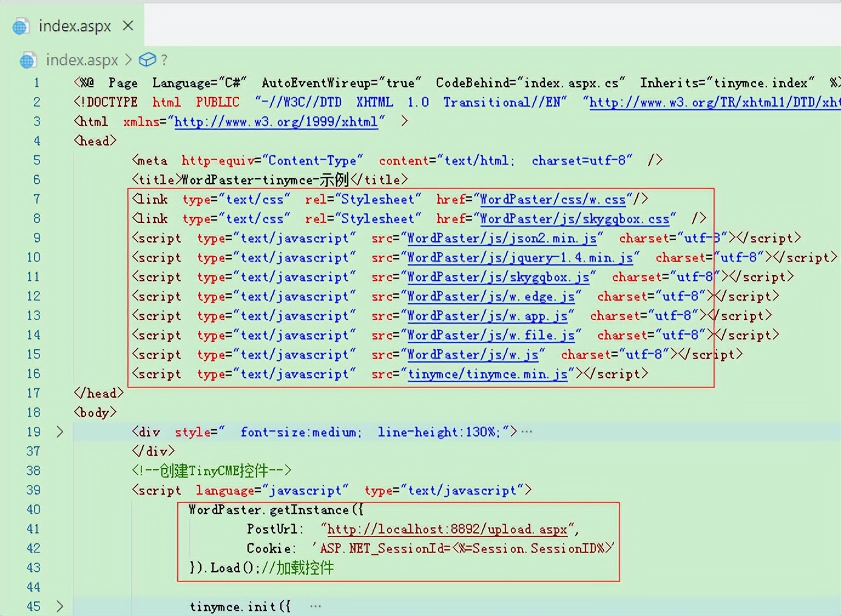Click Inherits="tinymce.index" attribute
This screenshot has height=616, width=841.
tap(727, 83)
